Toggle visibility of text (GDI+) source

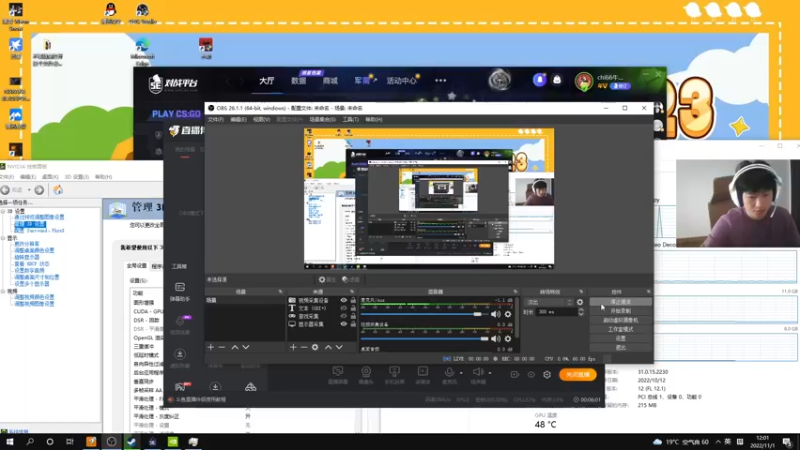344,308
